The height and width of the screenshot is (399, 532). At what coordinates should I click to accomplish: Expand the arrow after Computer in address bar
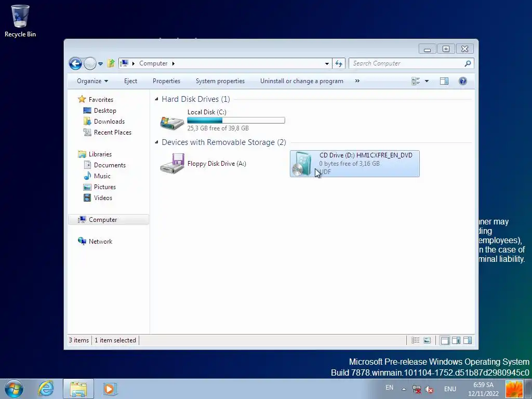pos(174,63)
